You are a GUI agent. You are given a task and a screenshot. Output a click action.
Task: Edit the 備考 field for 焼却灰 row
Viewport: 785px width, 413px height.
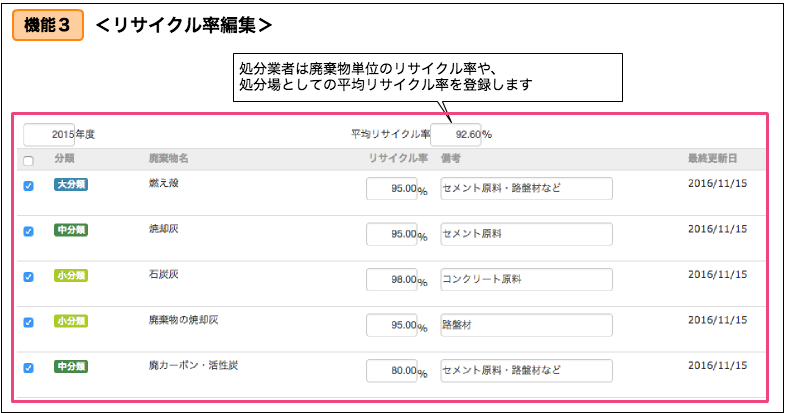[525, 234]
